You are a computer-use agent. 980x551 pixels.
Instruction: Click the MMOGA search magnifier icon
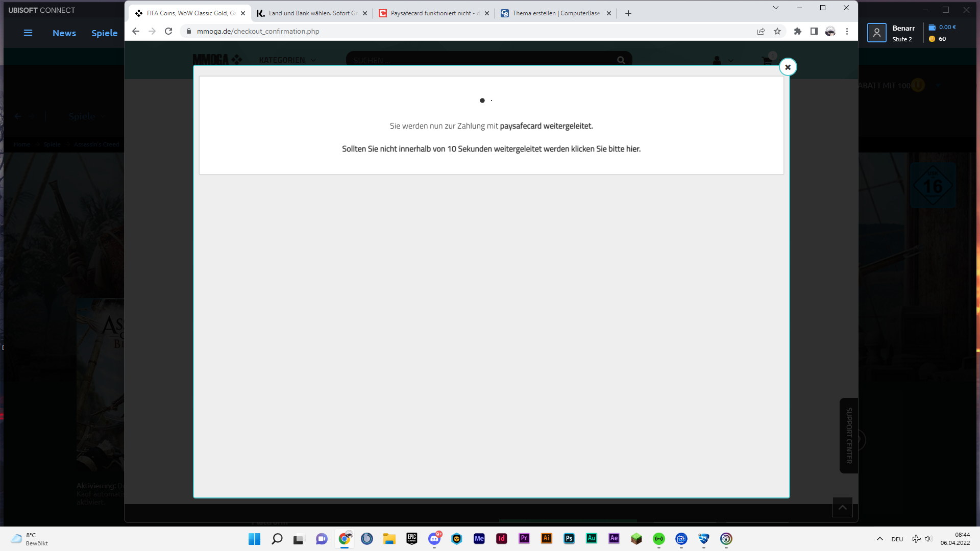pos(620,60)
